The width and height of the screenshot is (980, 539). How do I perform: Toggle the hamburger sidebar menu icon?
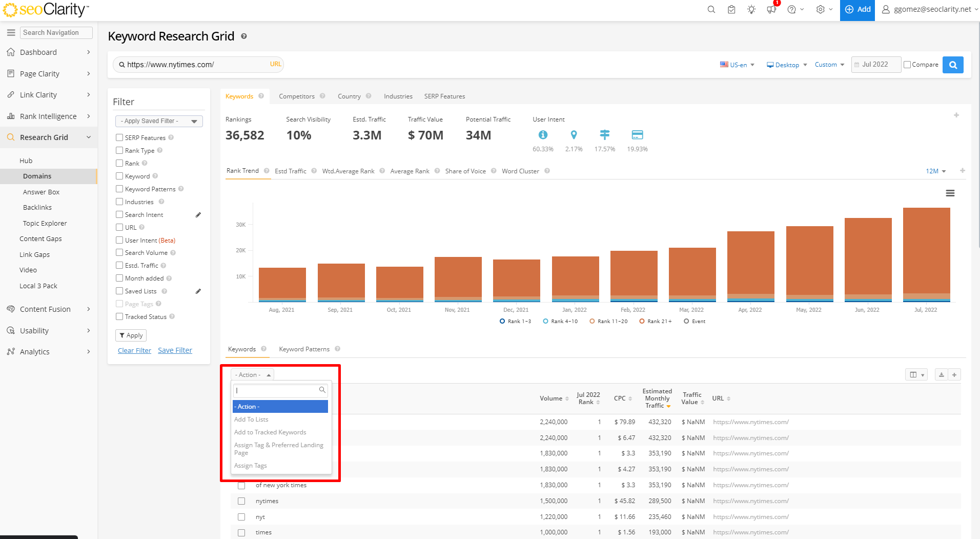[x=11, y=32]
